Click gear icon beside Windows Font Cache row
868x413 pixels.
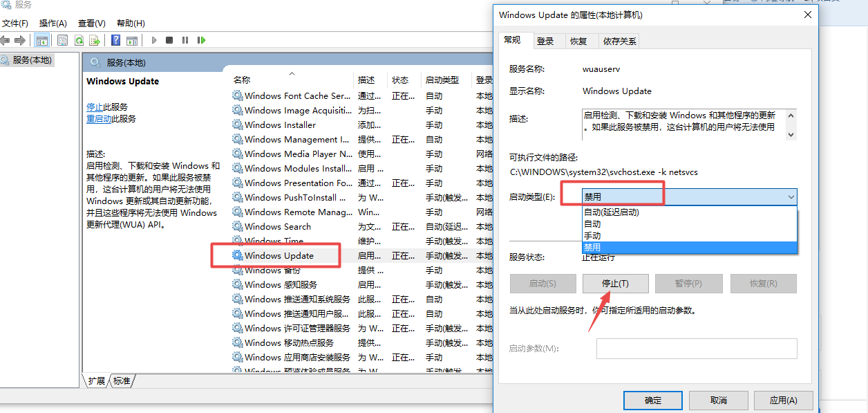point(238,95)
